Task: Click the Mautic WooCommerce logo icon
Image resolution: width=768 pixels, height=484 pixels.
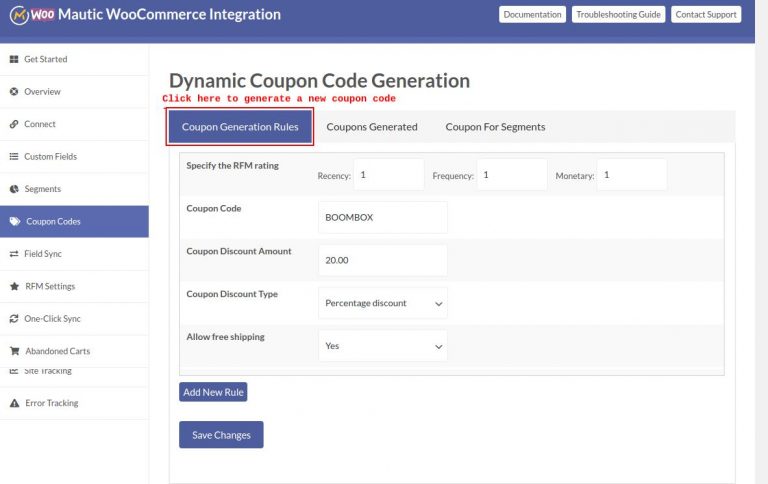Action: (x=19, y=15)
